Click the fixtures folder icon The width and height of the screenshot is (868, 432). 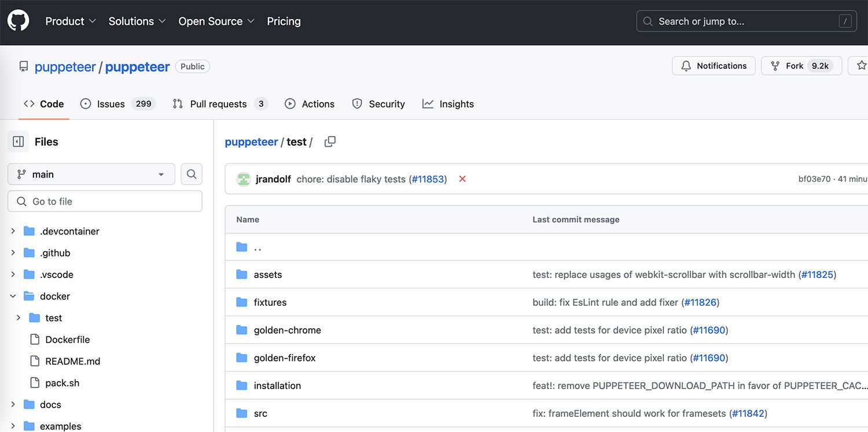tap(242, 302)
